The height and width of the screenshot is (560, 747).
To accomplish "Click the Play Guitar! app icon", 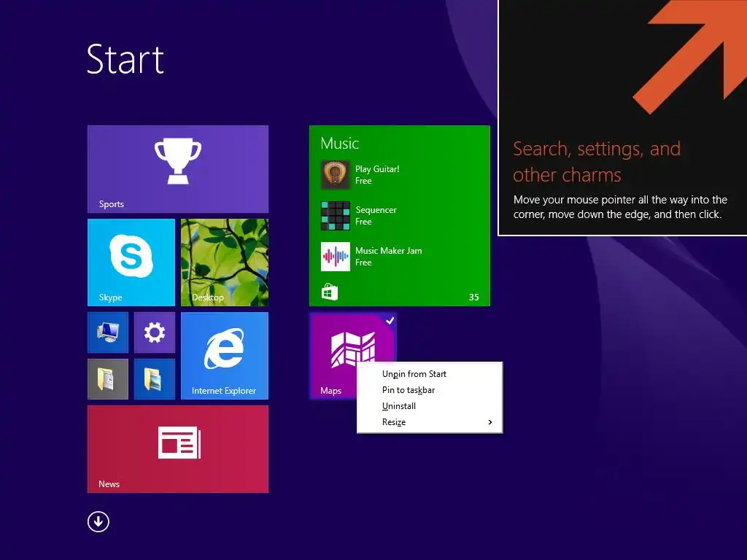I will coord(336,175).
